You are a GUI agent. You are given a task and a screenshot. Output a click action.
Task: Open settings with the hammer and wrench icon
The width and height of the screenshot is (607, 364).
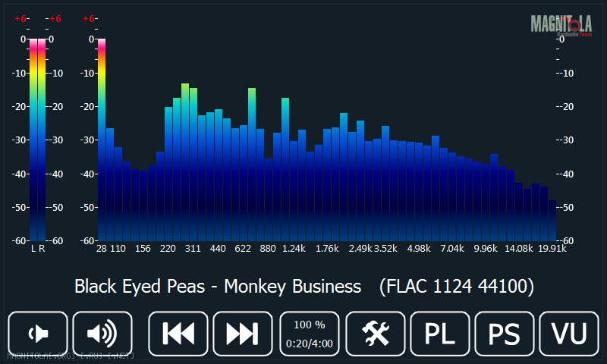(x=375, y=334)
